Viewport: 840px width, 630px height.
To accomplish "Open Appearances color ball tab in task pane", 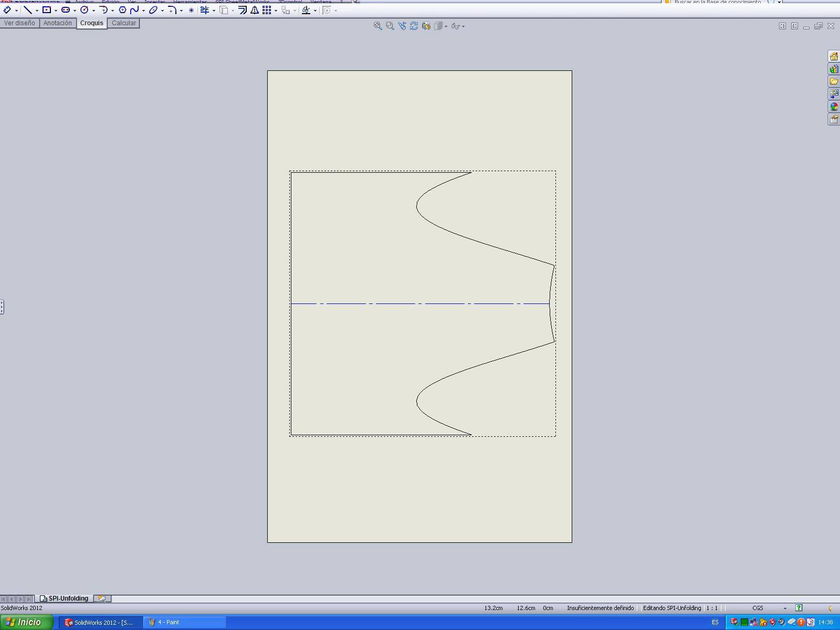I will [x=834, y=107].
